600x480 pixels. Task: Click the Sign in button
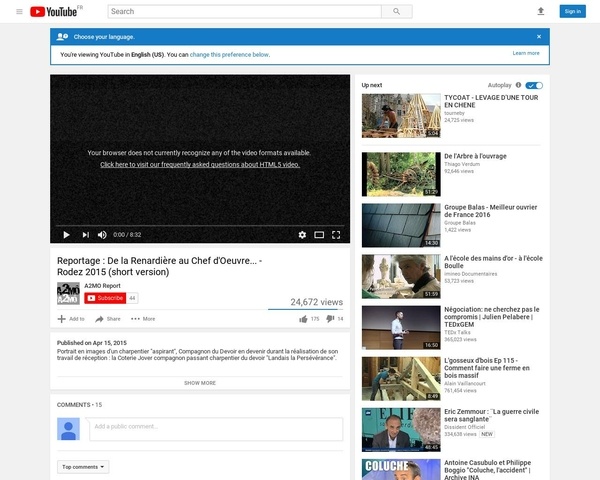coord(571,11)
